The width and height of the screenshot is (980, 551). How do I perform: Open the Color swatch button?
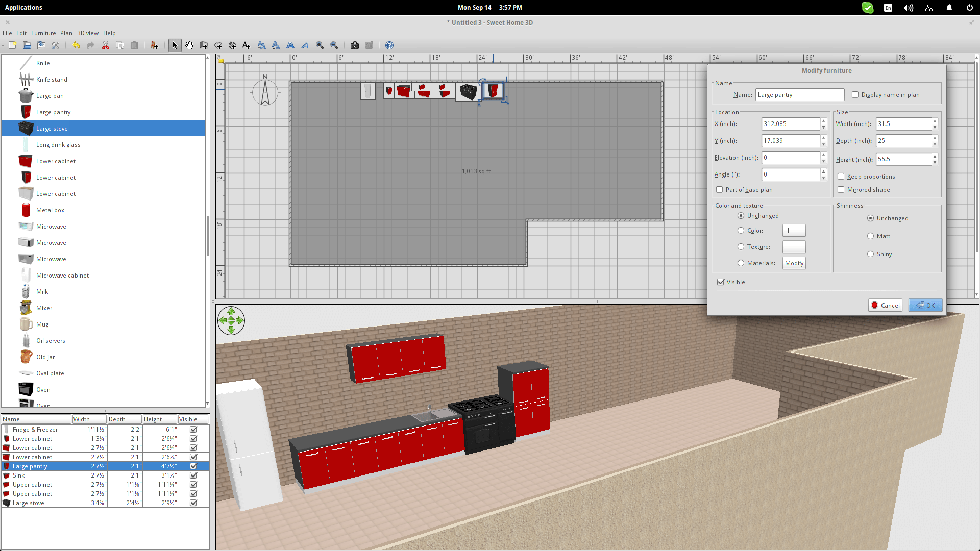point(794,231)
